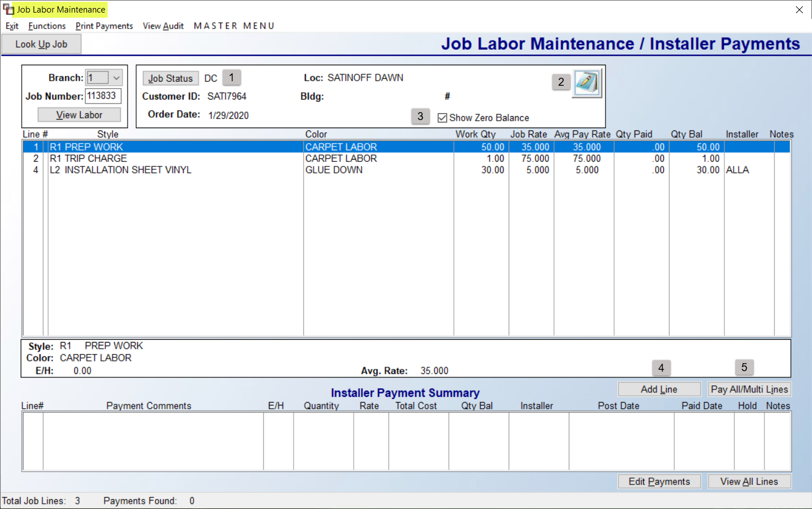This screenshot has height=509, width=812.
Task: Open the Branch dropdown
Action: [104, 77]
